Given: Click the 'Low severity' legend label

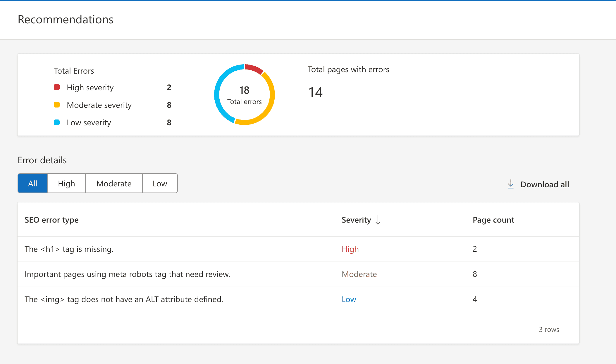Looking at the screenshot, I should click(89, 123).
